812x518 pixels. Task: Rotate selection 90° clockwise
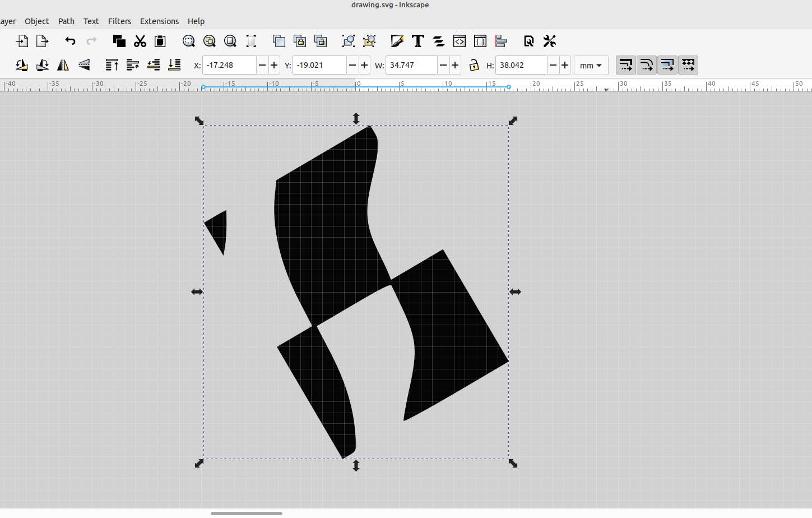coord(43,65)
